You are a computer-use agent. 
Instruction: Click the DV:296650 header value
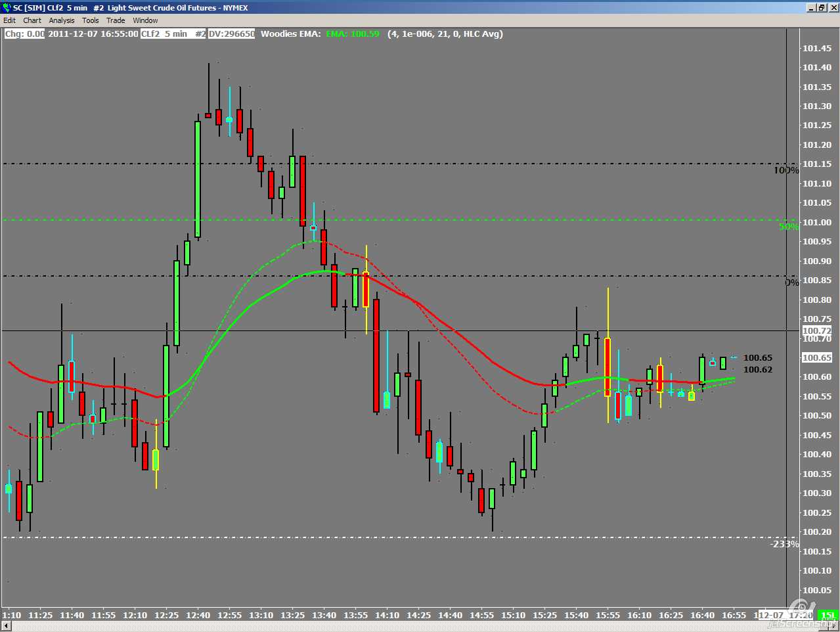click(x=231, y=34)
